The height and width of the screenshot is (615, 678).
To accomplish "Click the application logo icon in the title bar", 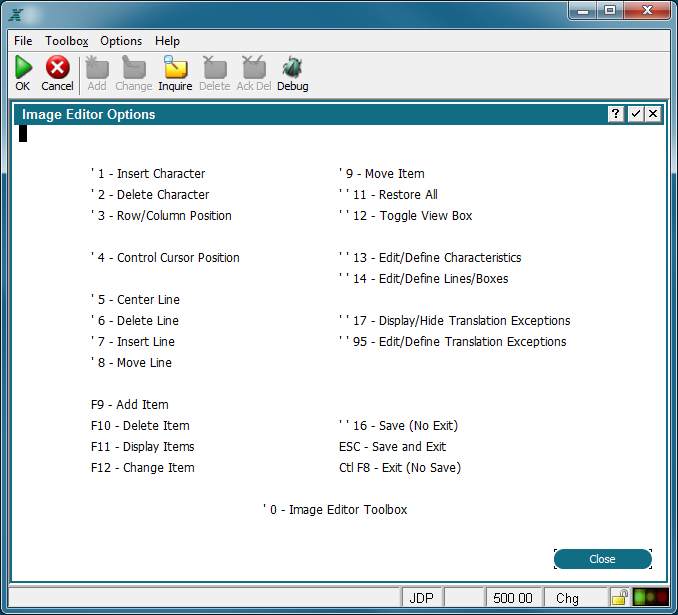I will (x=16, y=14).
